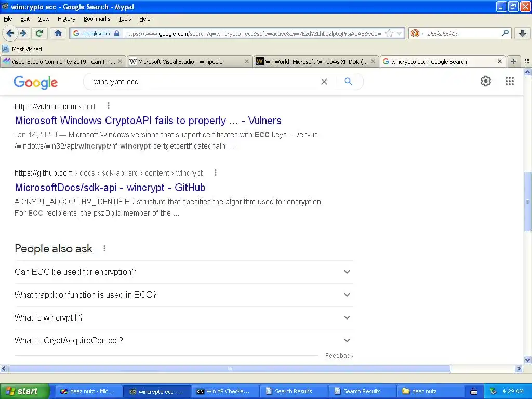
Task: Open MicrosoftDocs sdk-api wincrypt GitHub result
Action: (110, 187)
